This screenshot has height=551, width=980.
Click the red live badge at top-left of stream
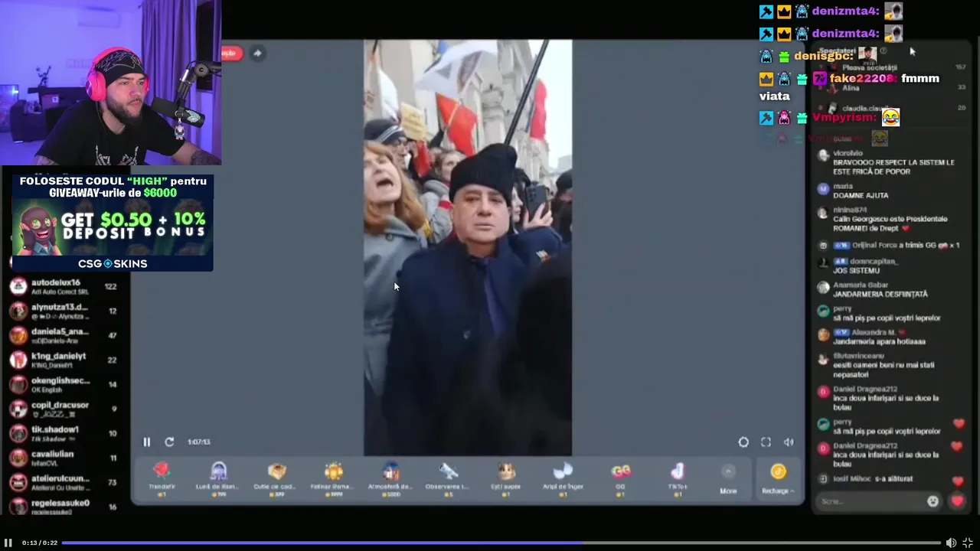231,53
